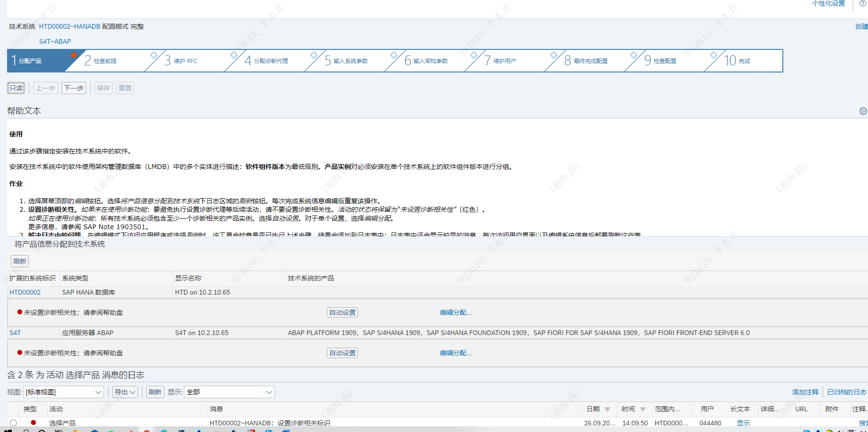Click 活动 column header
This screenshot has width=868, height=432.
pyautogui.click(x=56, y=409)
